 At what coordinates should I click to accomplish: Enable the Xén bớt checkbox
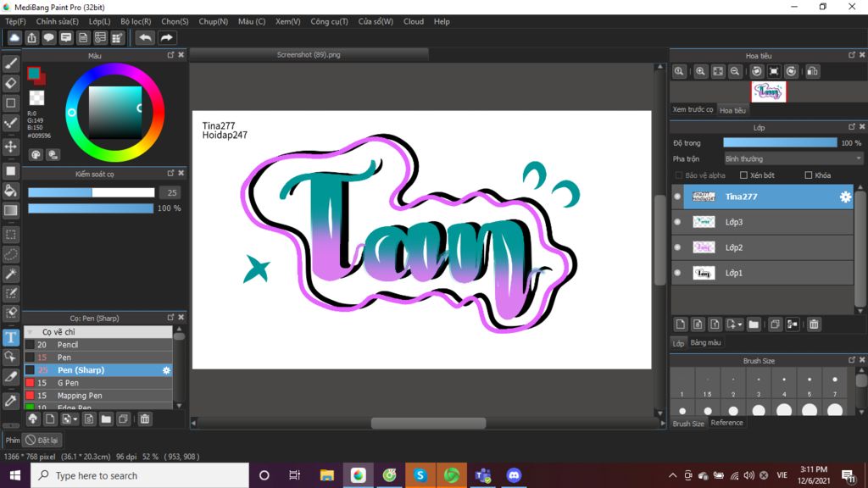click(743, 175)
